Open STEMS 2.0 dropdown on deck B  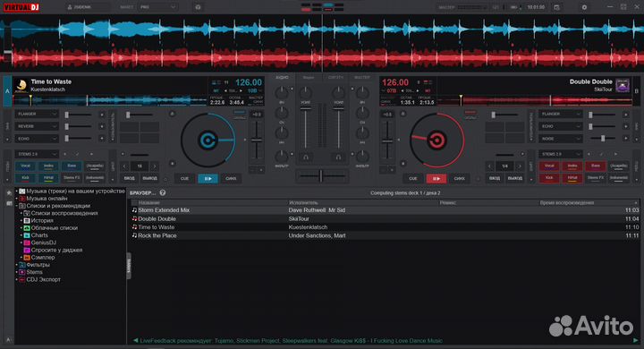tap(560, 154)
